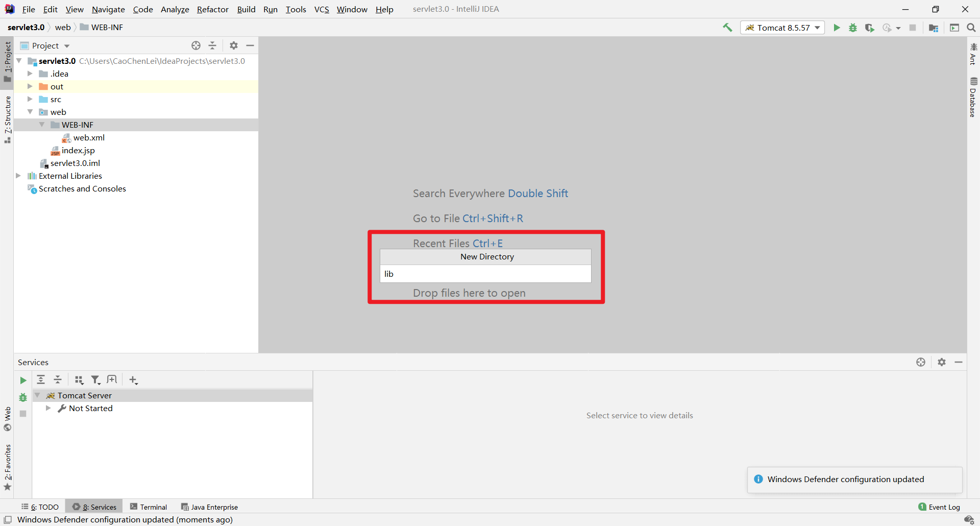Expand External Libraries node
The height and width of the screenshot is (526, 980).
(18, 176)
